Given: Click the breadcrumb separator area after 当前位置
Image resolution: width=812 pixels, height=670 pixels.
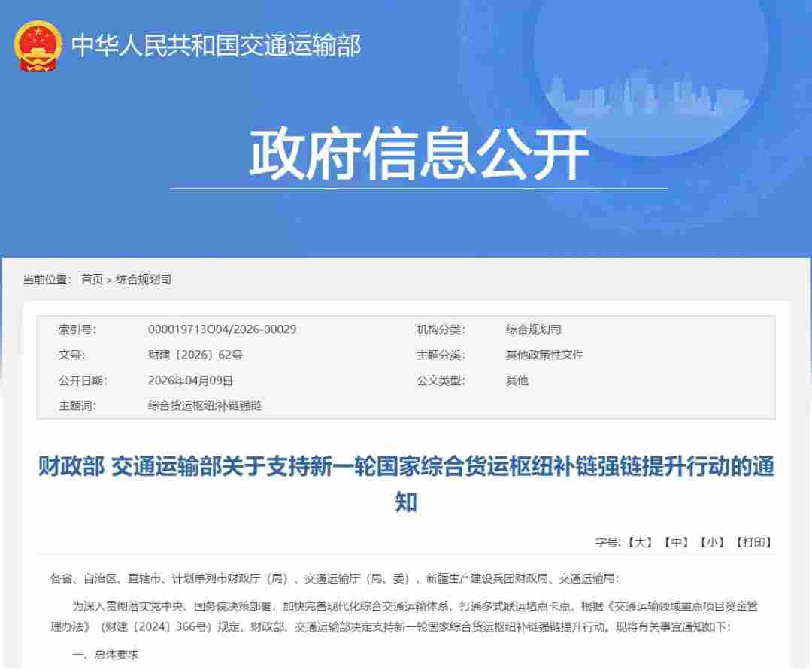Looking at the screenshot, I should (x=73, y=279).
